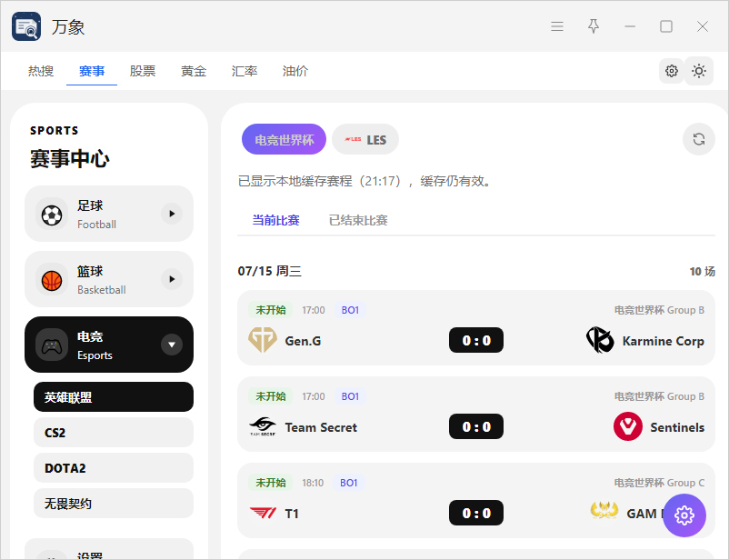The image size is (729, 560).
Task: Switch to the 股票 tab
Action: pos(143,71)
